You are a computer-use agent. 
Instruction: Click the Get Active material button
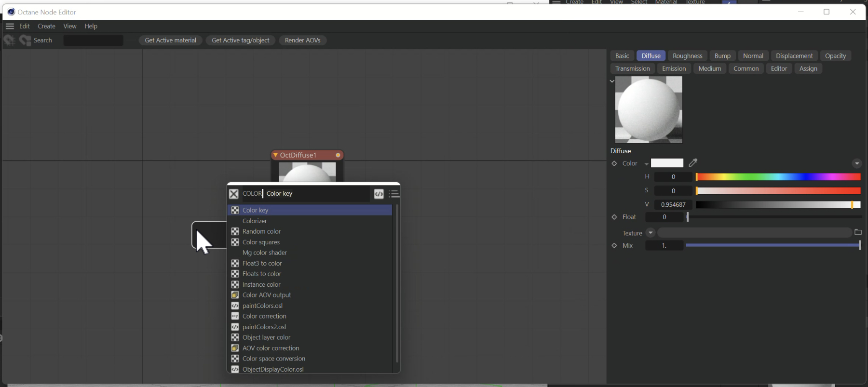click(x=171, y=40)
